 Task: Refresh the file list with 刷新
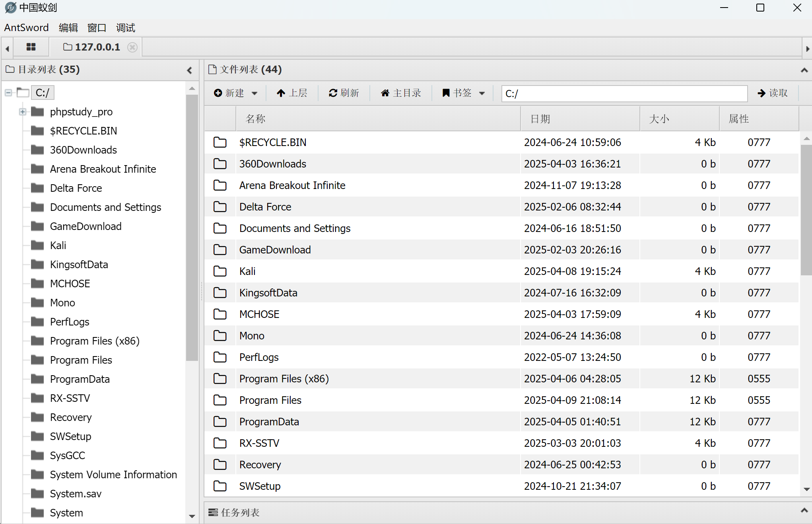pyautogui.click(x=344, y=93)
